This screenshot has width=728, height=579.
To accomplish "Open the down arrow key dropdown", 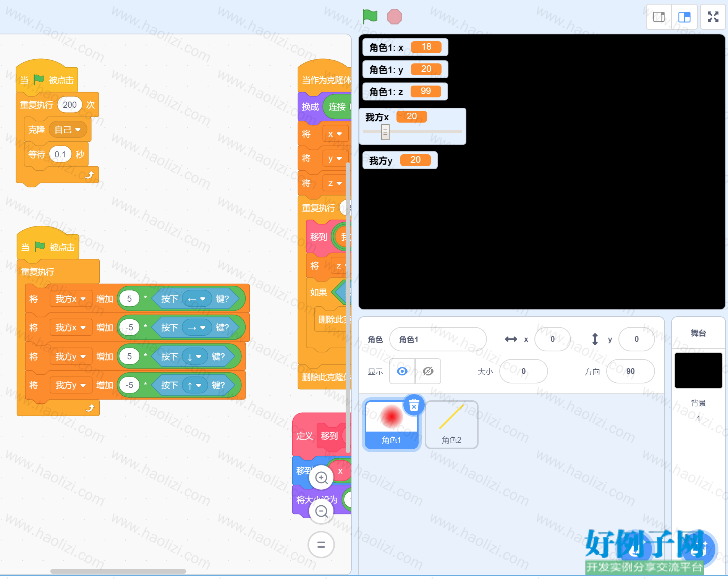I will [195, 356].
